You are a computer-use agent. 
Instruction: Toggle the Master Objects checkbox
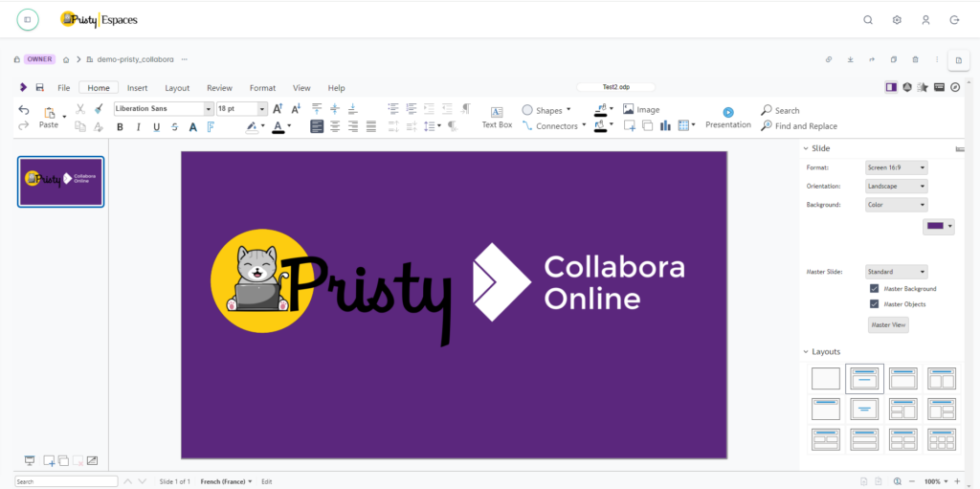(874, 304)
